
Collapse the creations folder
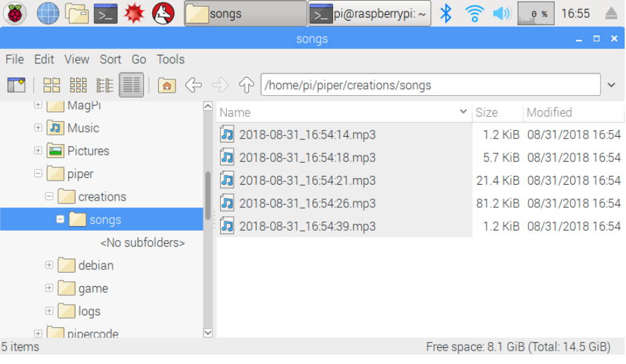coord(49,196)
